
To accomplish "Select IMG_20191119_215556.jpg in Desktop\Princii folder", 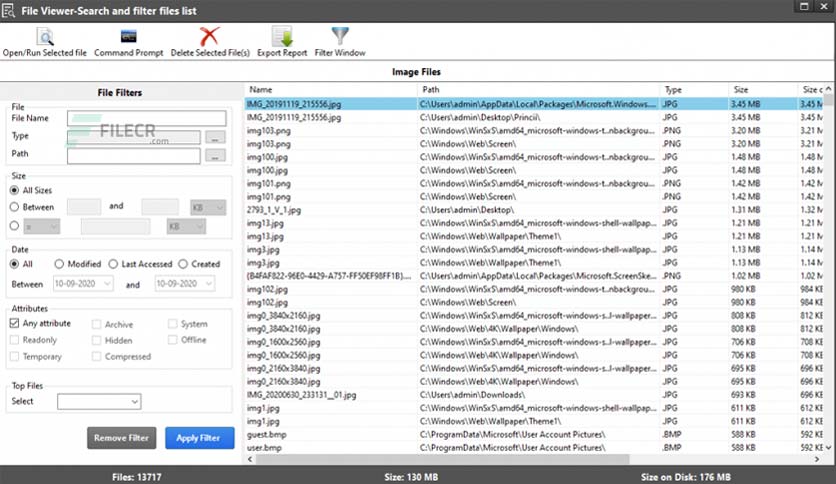I will (534, 117).
